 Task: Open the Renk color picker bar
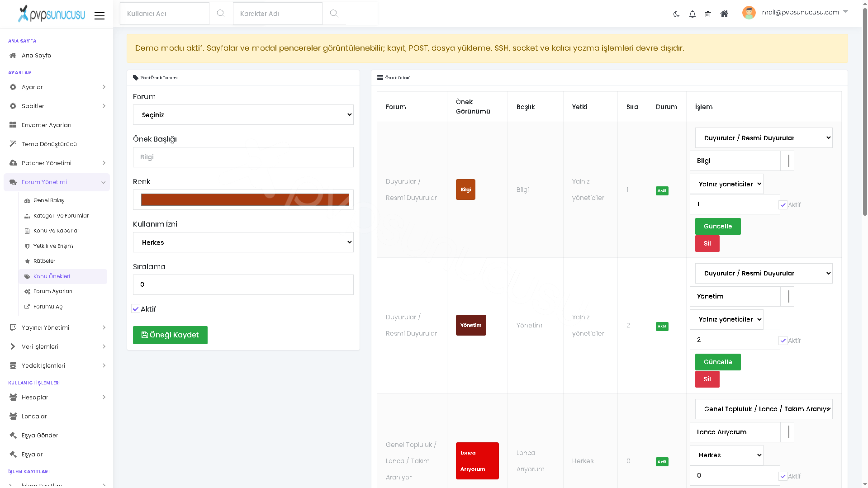click(245, 199)
